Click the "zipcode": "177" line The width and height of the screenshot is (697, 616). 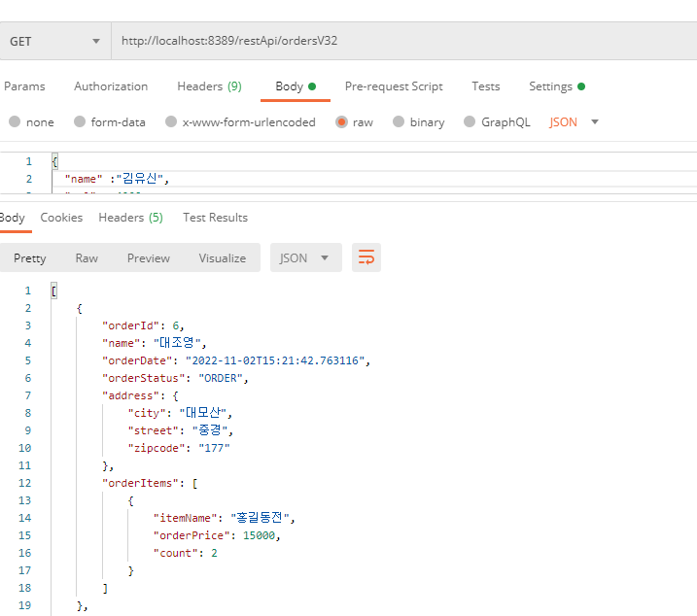(x=179, y=448)
